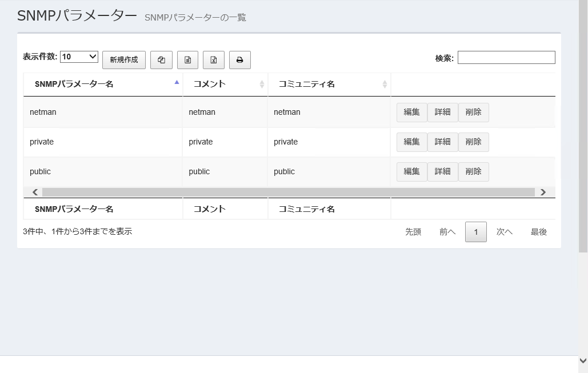
Task: Click the 最後 pagination link
Action: coord(538,231)
